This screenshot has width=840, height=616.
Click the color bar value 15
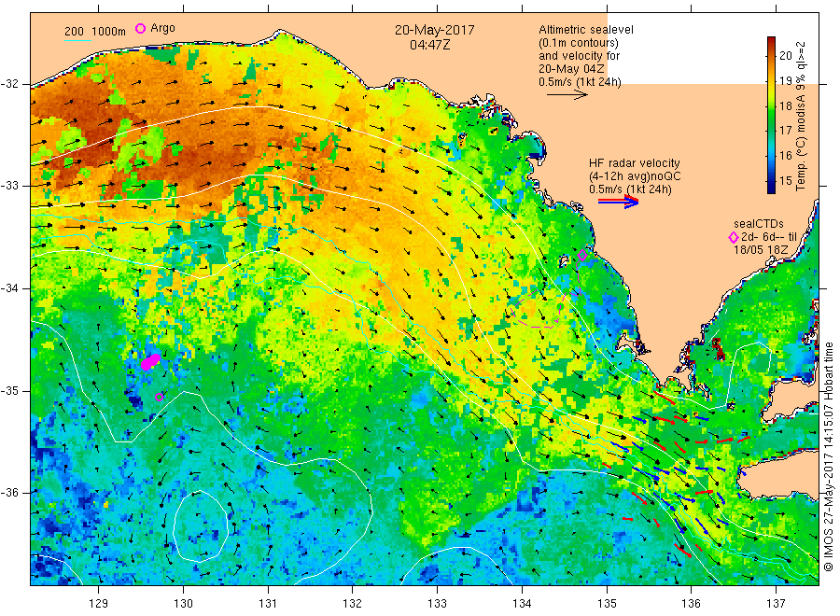point(785,180)
